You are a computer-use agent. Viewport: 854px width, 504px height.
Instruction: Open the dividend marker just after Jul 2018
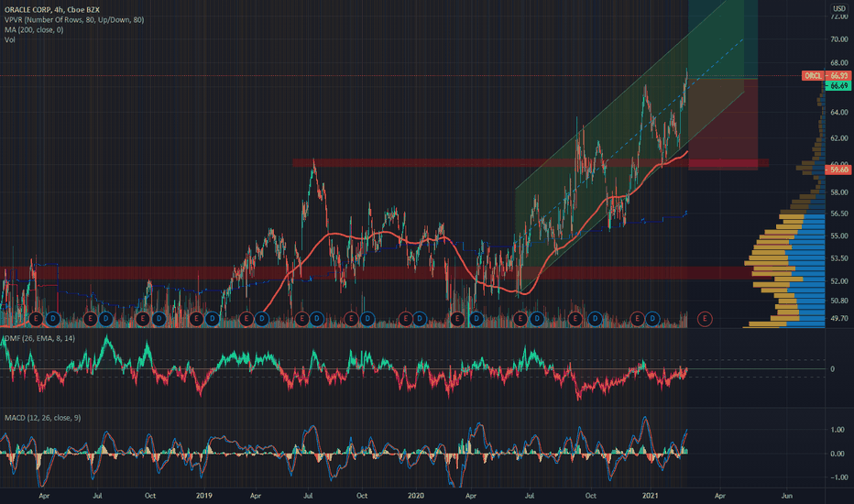pos(105,319)
